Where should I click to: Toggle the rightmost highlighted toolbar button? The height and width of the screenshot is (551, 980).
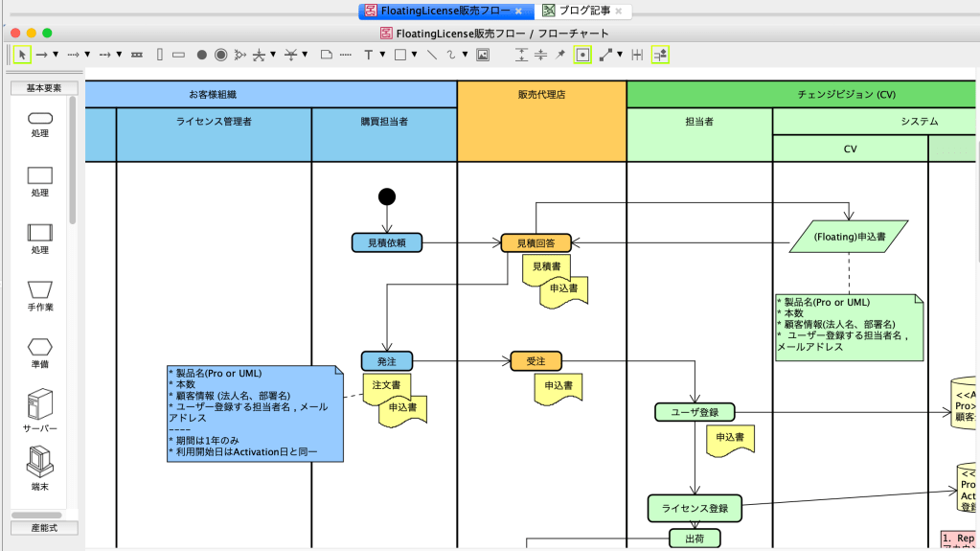(x=660, y=55)
